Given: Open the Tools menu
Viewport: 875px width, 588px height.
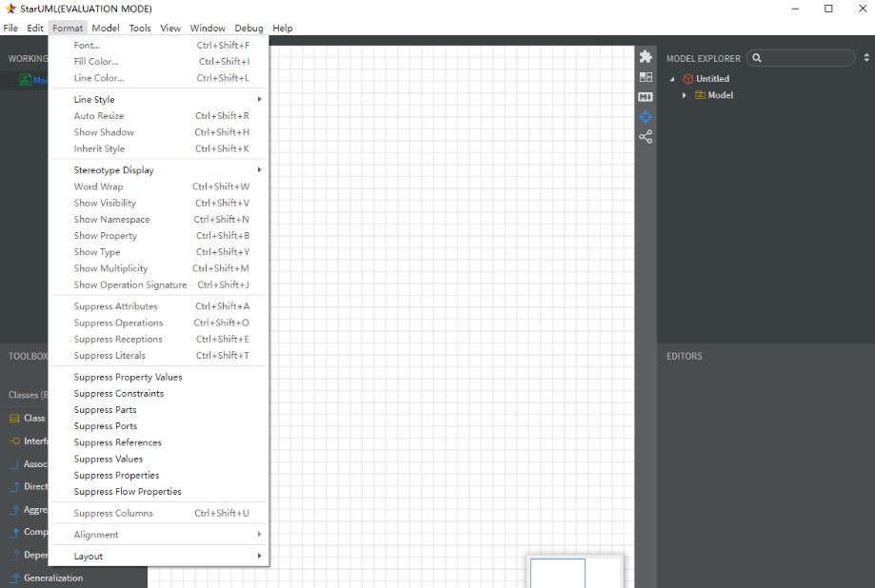Looking at the screenshot, I should [x=140, y=29].
